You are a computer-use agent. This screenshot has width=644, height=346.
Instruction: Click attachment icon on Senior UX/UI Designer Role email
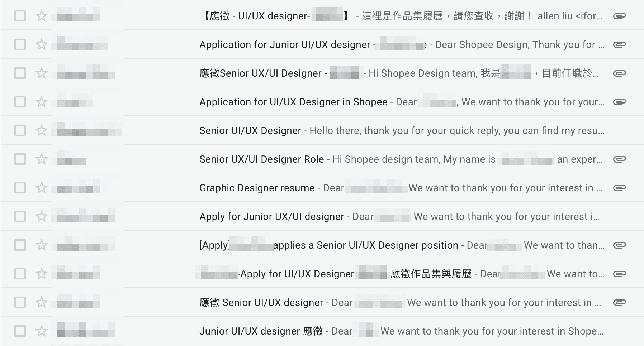click(x=619, y=159)
